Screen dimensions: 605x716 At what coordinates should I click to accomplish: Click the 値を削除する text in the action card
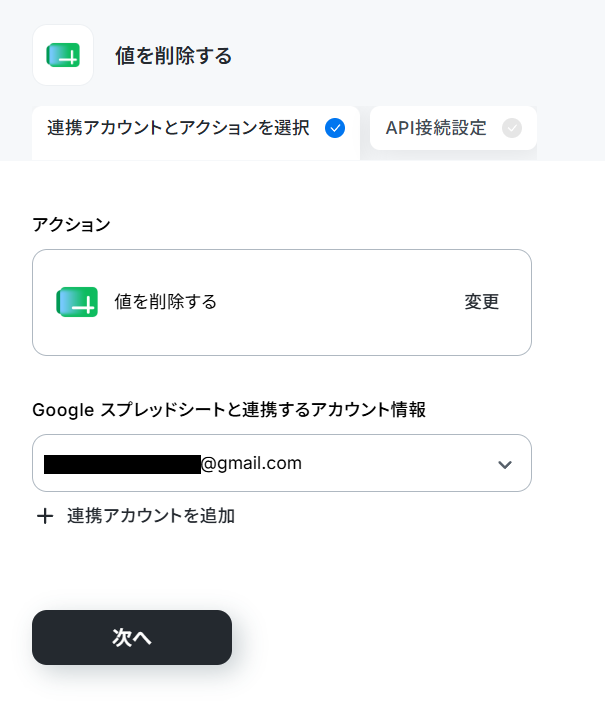pos(166,302)
